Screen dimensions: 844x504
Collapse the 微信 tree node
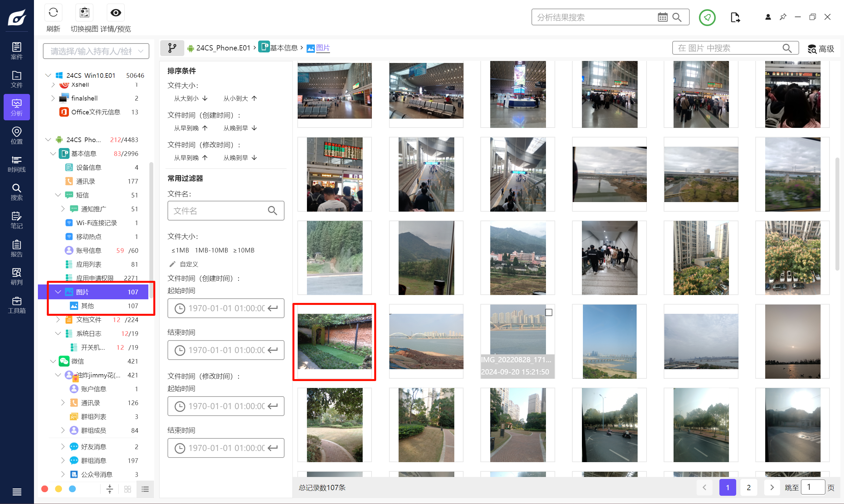pyautogui.click(x=53, y=361)
